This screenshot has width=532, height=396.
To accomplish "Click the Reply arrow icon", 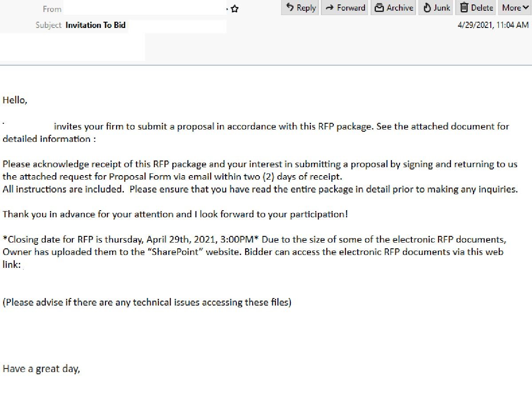I will [290, 8].
